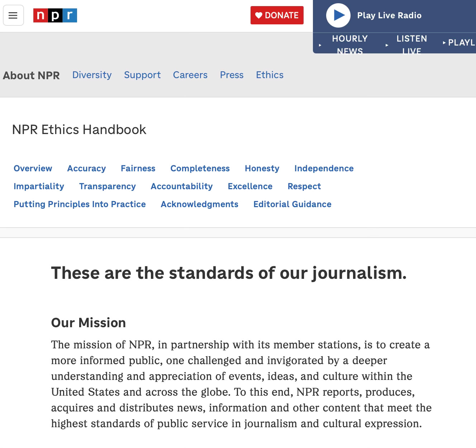
Task: Open the hamburger navigation menu
Action: tap(13, 15)
